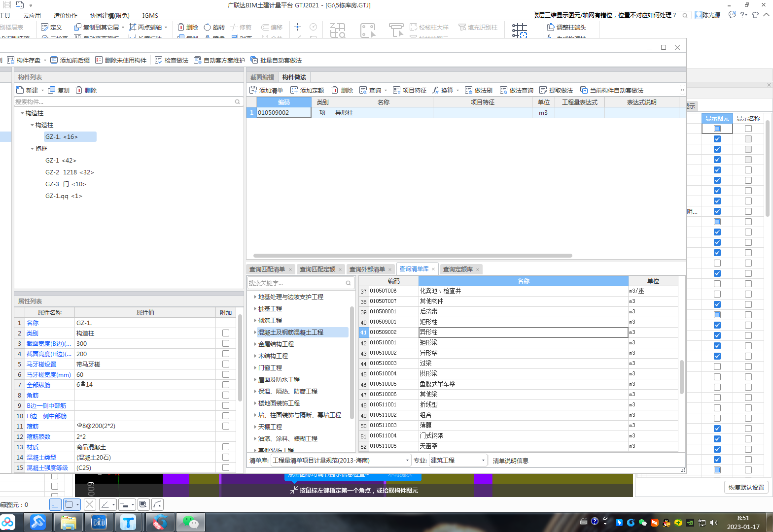Click the 定义 ribbon icon
The image size is (773, 532).
(x=45, y=27)
